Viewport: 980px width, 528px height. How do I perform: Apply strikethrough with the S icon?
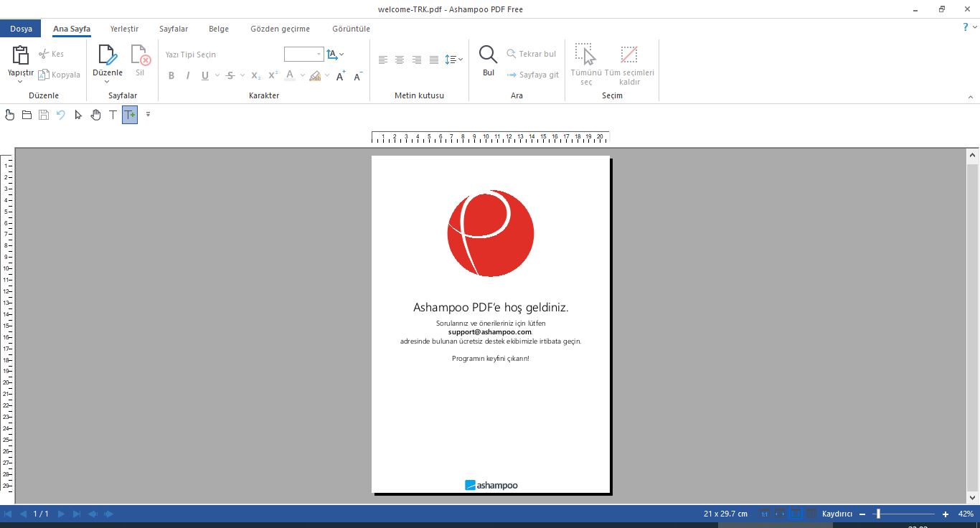tap(230, 75)
